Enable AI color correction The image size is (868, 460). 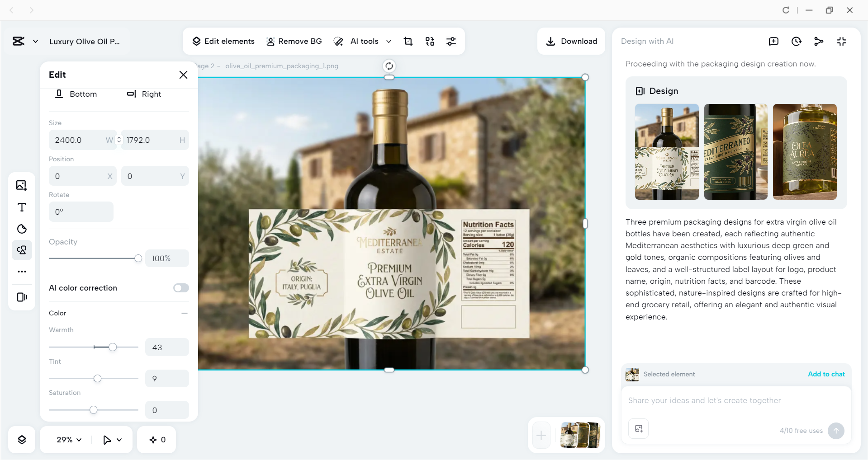tap(180, 288)
